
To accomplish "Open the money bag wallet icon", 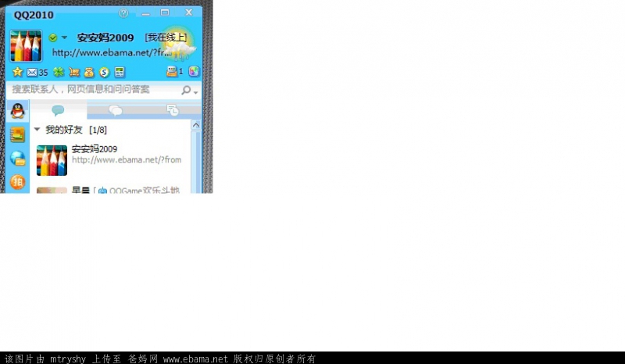I will click(89, 72).
